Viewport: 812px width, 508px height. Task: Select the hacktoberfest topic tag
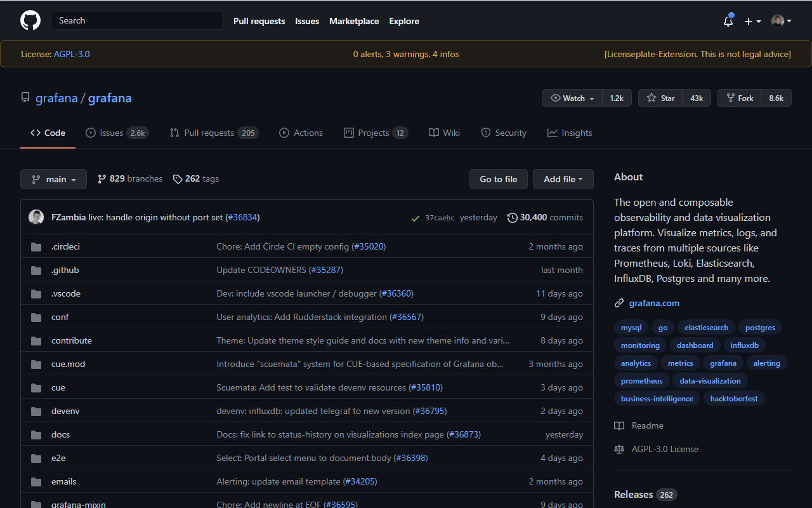[734, 399]
